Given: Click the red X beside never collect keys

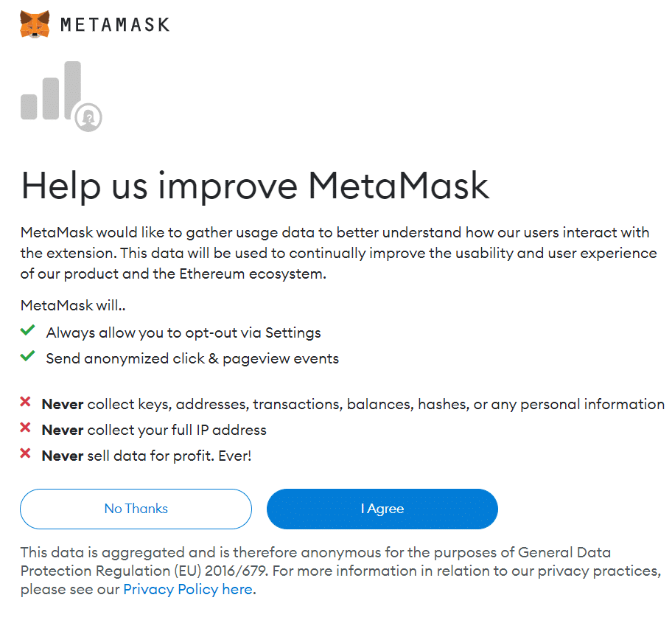Looking at the screenshot, I should [x=26, y=403].
